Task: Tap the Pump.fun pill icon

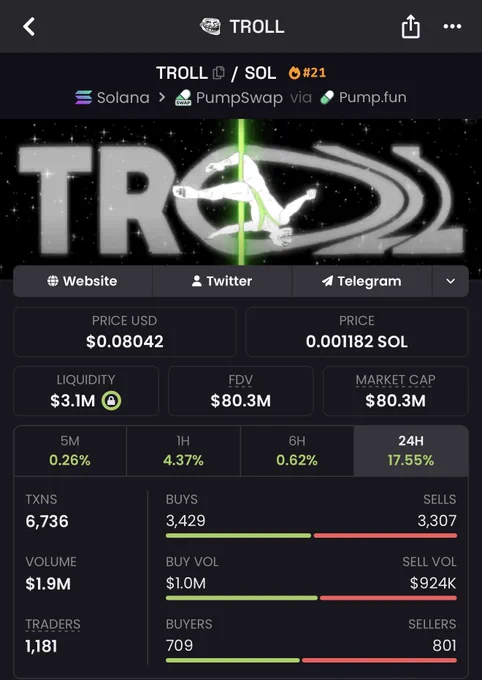Action: pyautogui.click(x=327, y=98)
